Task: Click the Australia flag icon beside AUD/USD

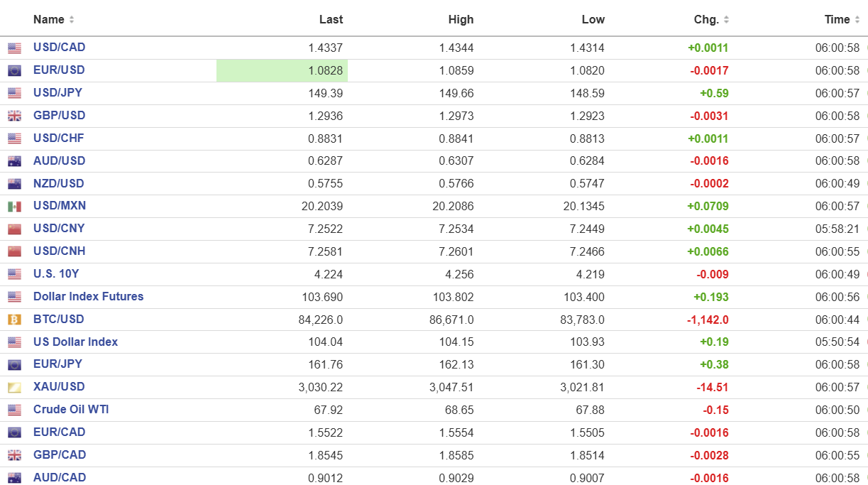Action: tap(14, 161)
